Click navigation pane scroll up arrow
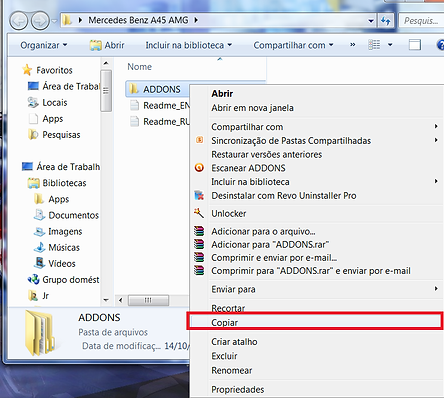This screenshot has width=444, height=398. 106,63
